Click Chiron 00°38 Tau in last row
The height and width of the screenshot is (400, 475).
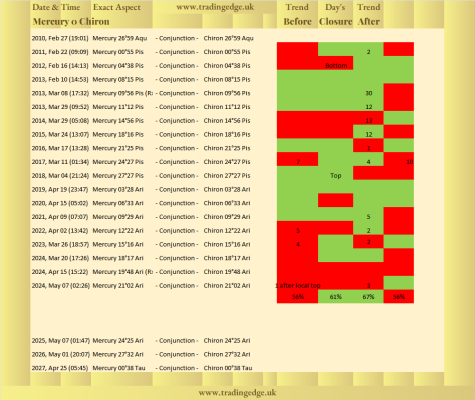click(228, 368)
